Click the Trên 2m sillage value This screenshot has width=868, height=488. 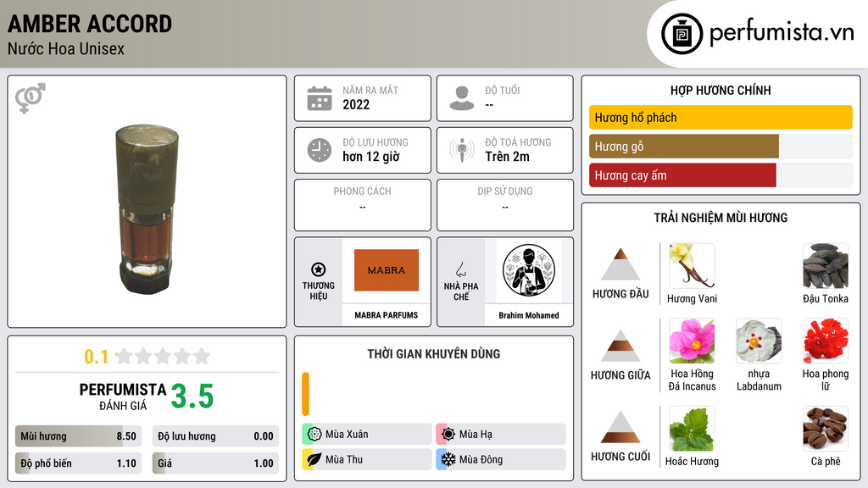(507, 157)
